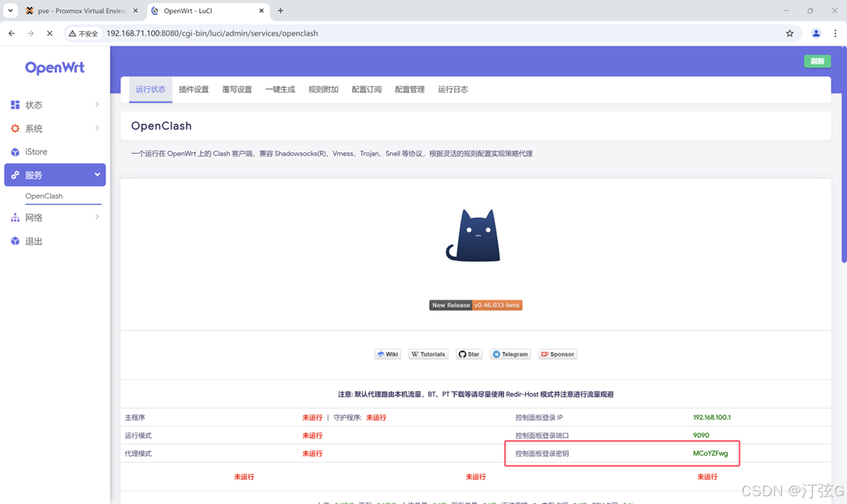The image size is (847, 504).
Task: Click the 退出 logout sidebar item
Action: pyautogui.click(x=54, y=242)
